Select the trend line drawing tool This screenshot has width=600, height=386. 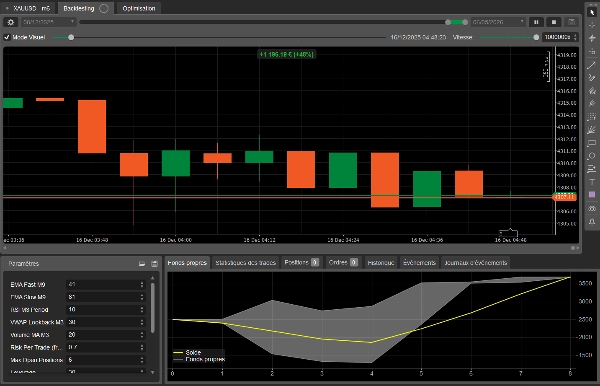pyautogui.click(x=592, y=65)
